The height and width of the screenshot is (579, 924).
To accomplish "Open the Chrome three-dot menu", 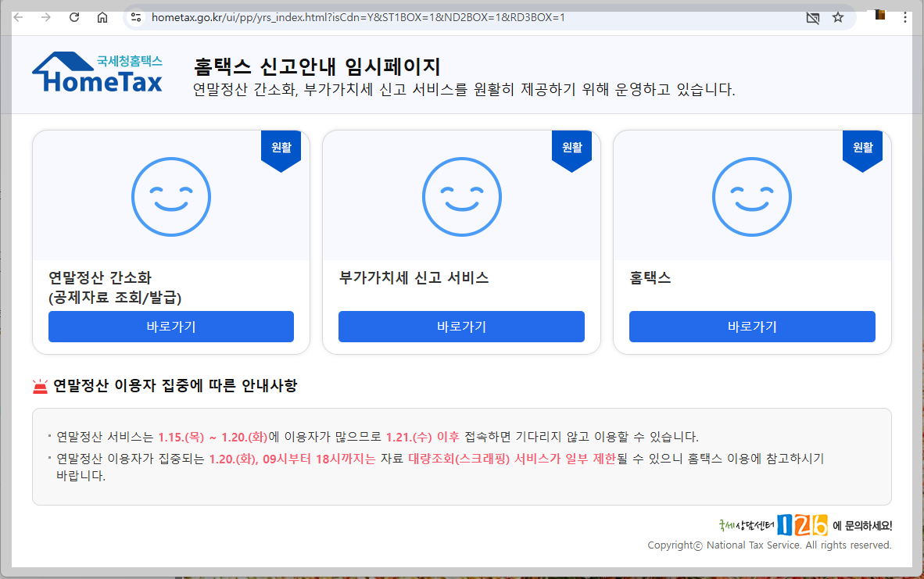I will click(x=905, y=17).
